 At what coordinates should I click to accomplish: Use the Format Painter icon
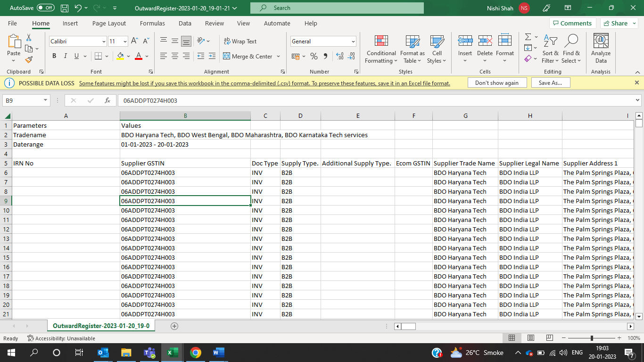coord(29,59)
